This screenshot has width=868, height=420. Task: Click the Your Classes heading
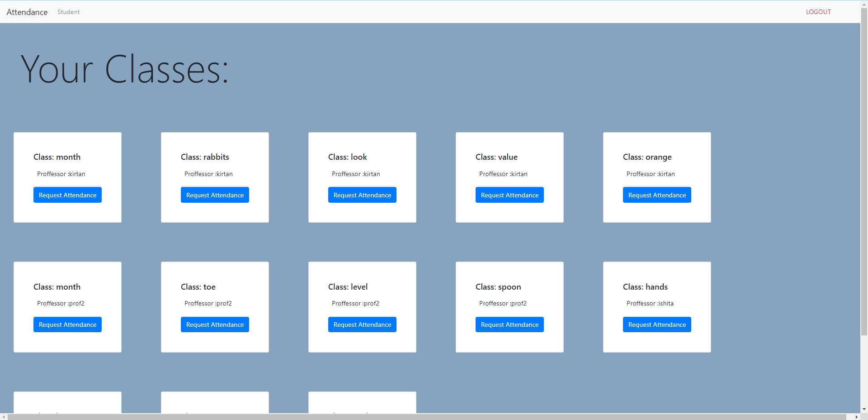125,69
